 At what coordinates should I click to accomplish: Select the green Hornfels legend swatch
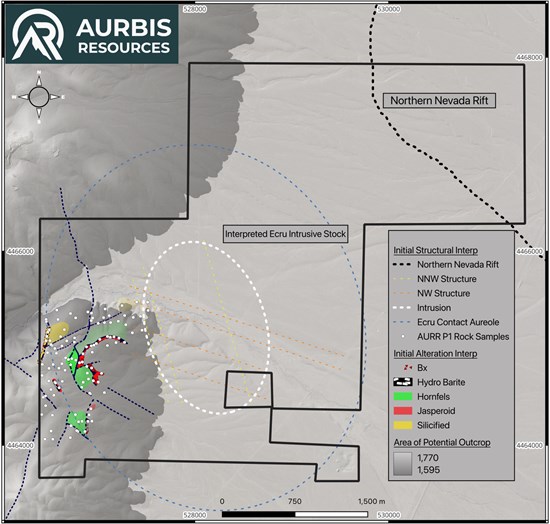pos(403,396)
